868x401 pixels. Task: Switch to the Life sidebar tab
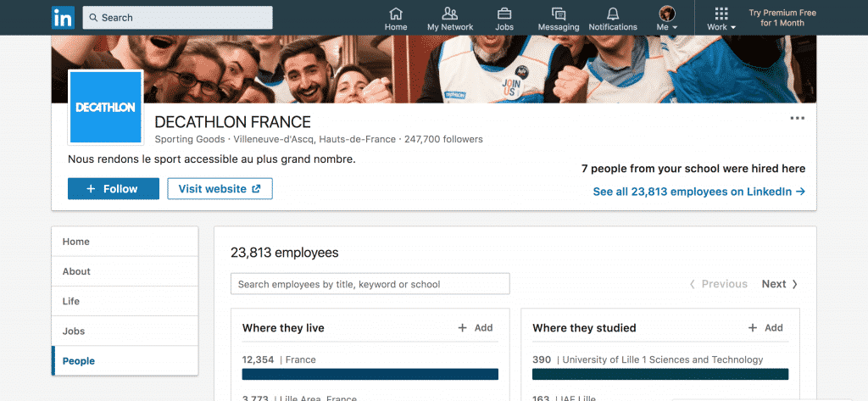(x=71, y=301)
